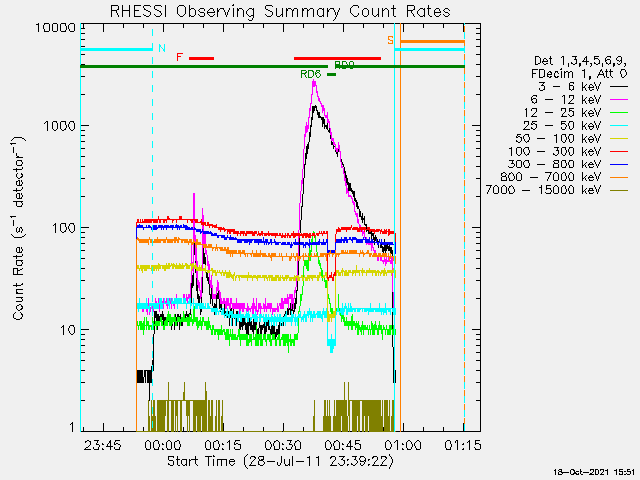
Task: Click red legend line for 100 - 300 keV
Action: 619,151
